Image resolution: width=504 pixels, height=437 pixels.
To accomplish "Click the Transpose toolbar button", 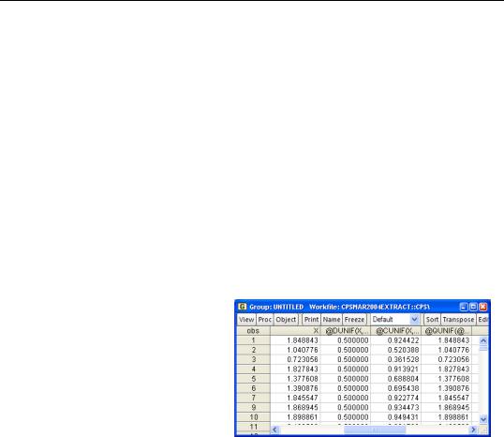I will (458, 320).
